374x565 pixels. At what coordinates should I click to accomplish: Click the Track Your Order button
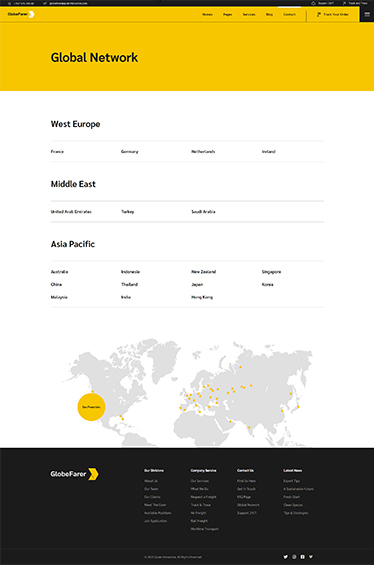tap(333, 14)
